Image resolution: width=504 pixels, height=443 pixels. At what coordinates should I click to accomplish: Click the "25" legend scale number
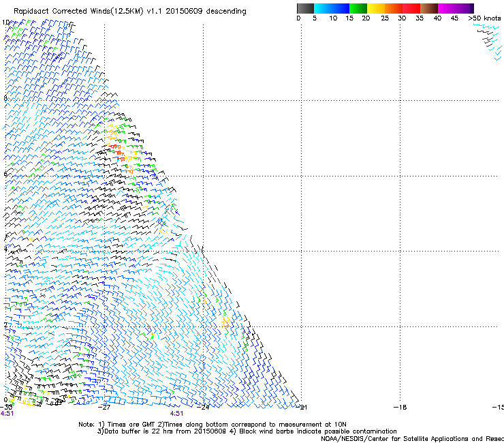(x=385, y=18)
